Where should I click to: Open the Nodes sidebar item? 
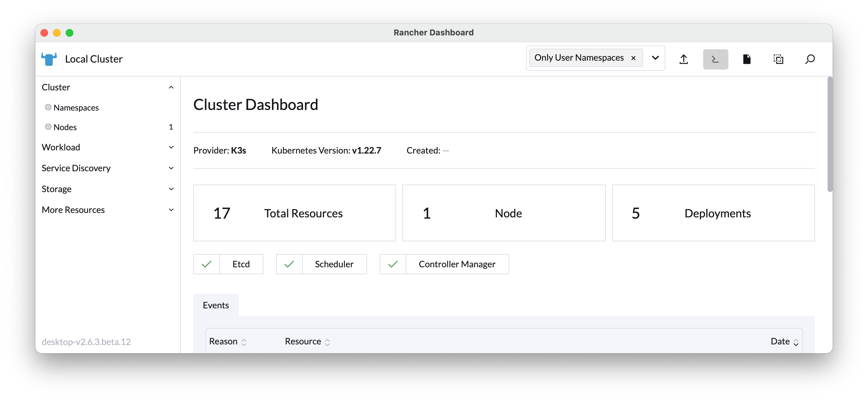(x=65, y=127)
